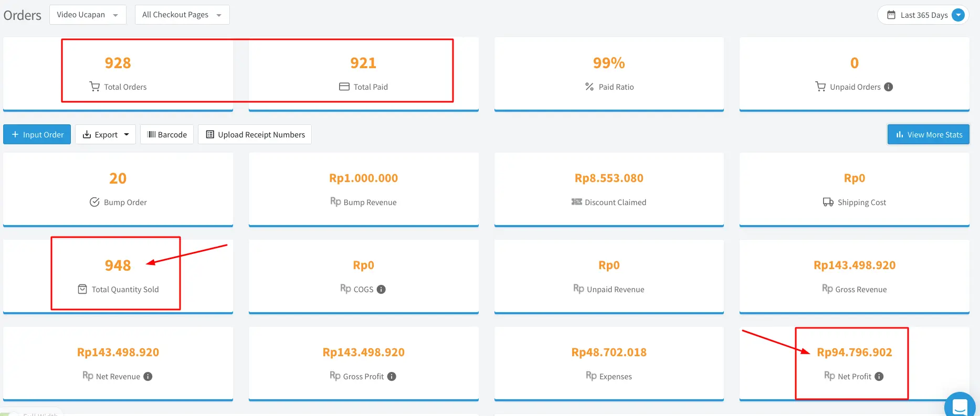Open the Last 365 Days date range picker
980x416 pixels.
tap(923, 15)
